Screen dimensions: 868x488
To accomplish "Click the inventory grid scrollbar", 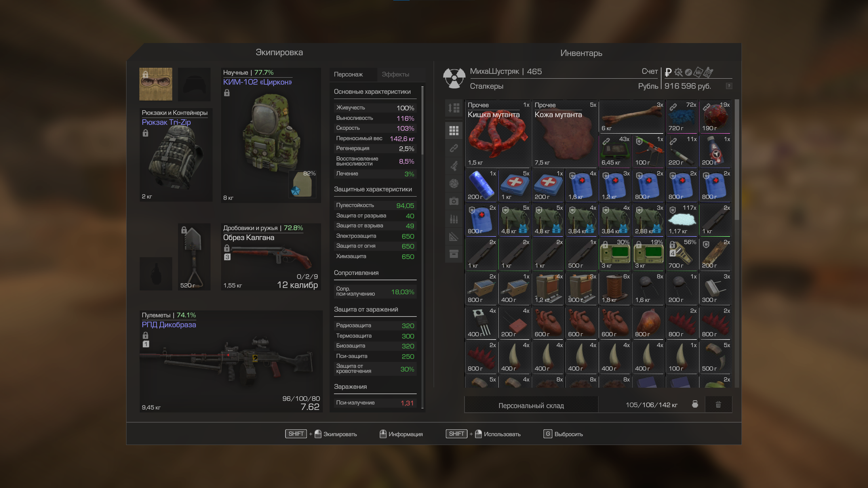I will click(736, 159).
